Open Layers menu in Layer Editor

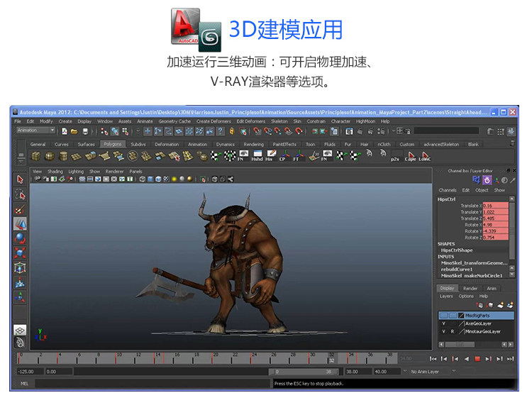[x=446, y=296]
